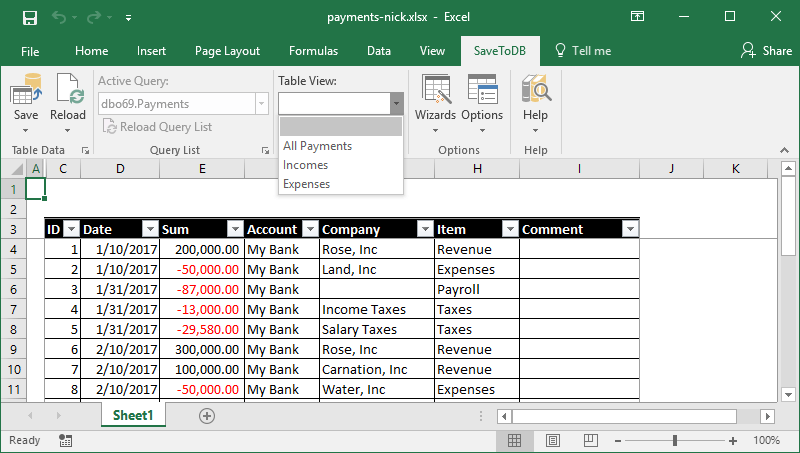Click the Ribbon Display Options icon
This screenshot has width=800, height=453.
tap(637, 16)
